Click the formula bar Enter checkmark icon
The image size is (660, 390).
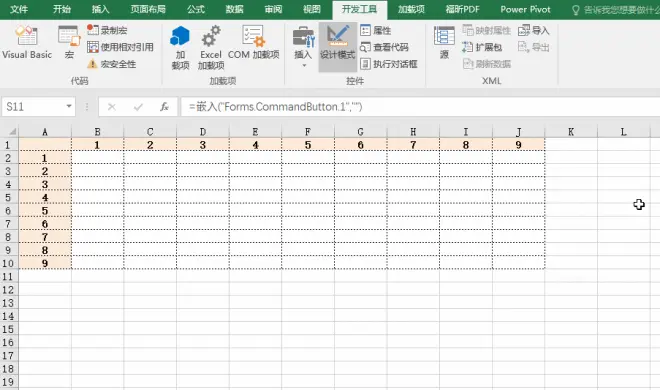click(138, 107)
